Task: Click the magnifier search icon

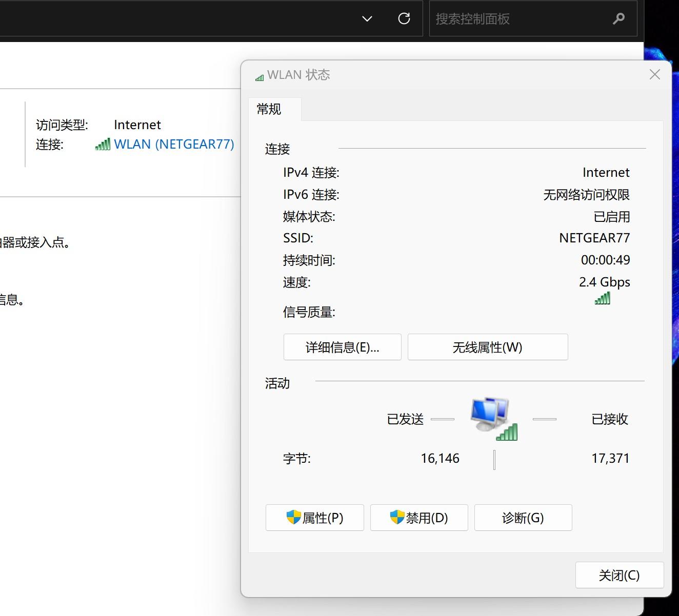Action: (619, 19)
